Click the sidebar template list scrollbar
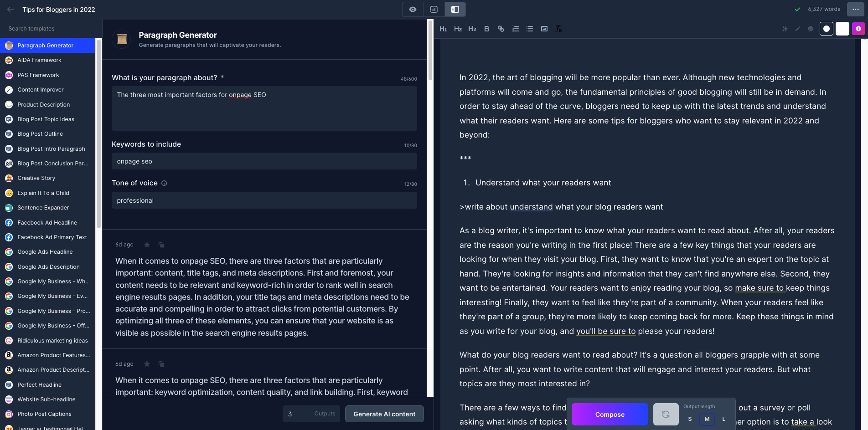The height and width of the screenshot is (430, 868). 98,133
